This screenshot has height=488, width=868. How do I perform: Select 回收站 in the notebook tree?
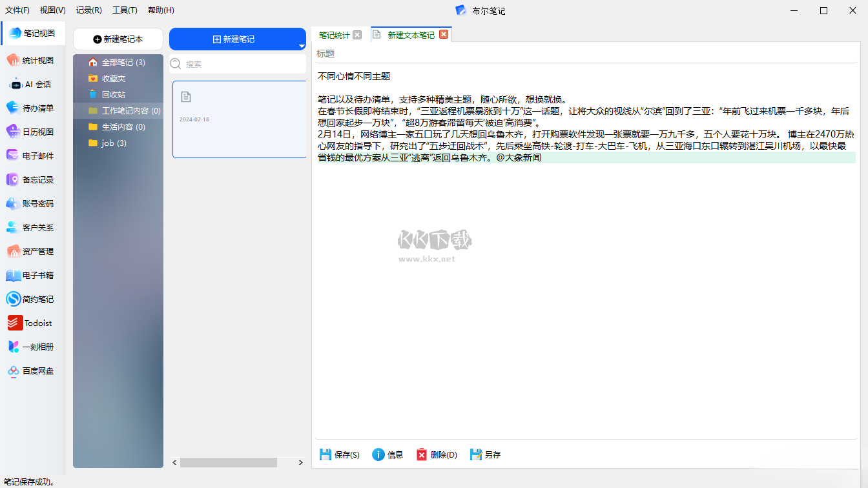point(113,95)
